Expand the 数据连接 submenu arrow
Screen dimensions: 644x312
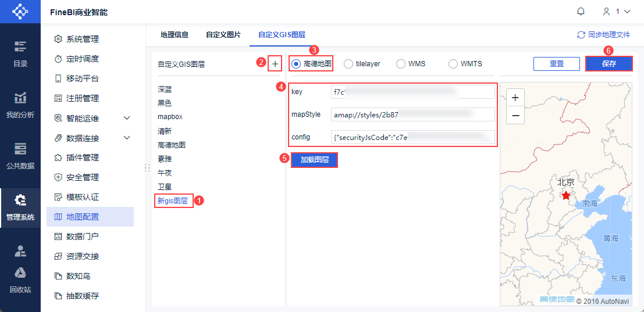(x=127, y=138)
